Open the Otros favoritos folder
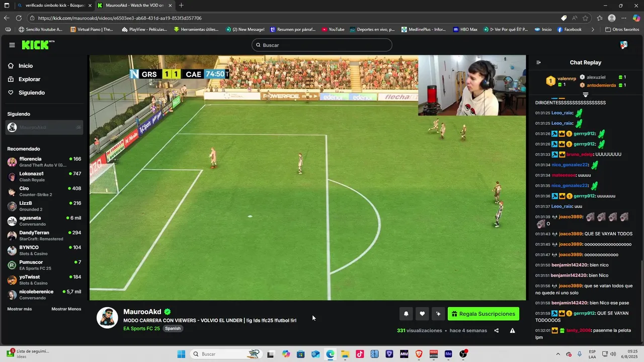The height and width of the screenshot is (362, 644). pos(622,30)
